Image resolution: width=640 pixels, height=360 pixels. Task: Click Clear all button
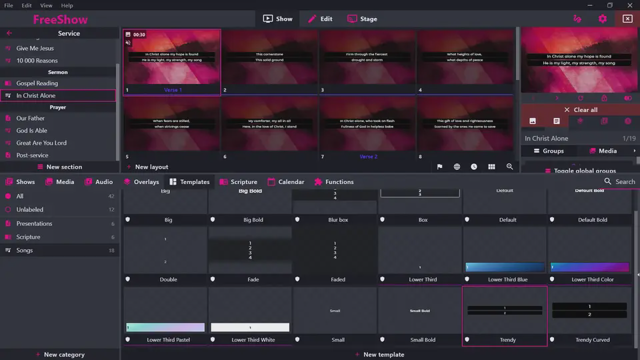pyautogui.click(x=580, y=109)
